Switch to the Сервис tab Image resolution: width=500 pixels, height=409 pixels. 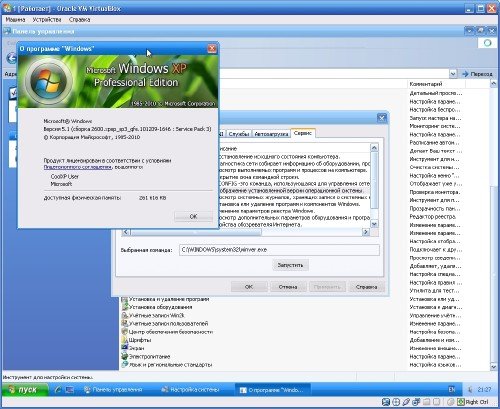(303, 133)
